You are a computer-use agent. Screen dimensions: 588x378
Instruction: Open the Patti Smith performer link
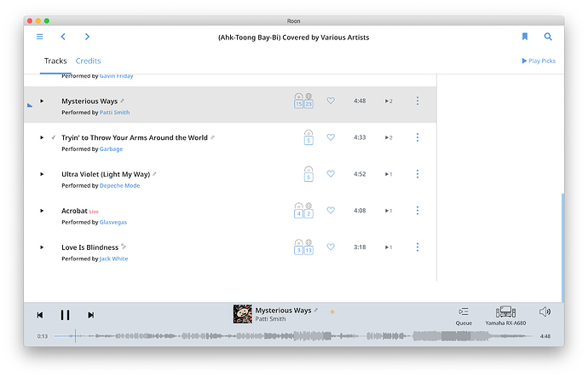[x=114, y=113]
